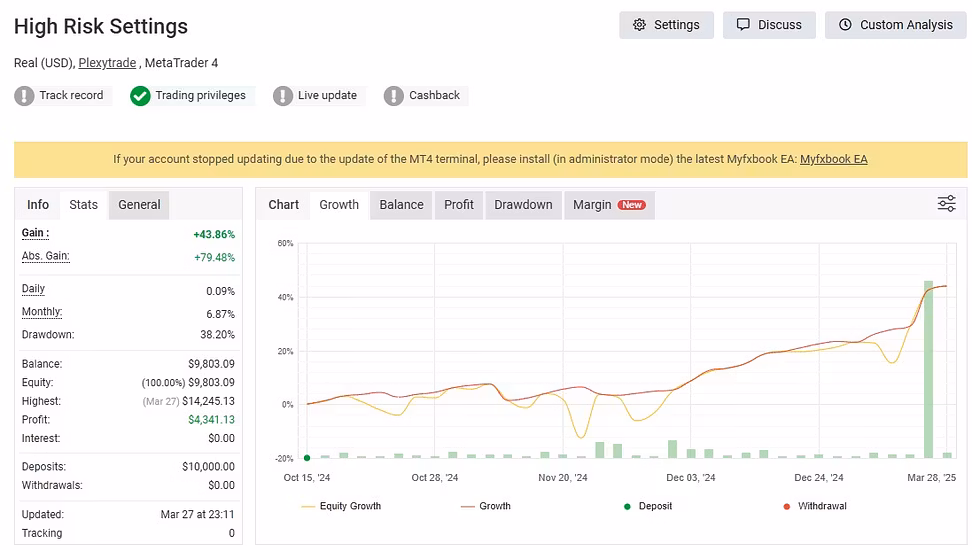The height and width of the screenshot is (550, 972).
Task: Open the Margin chart tab
Action: [x=608, y=205]
